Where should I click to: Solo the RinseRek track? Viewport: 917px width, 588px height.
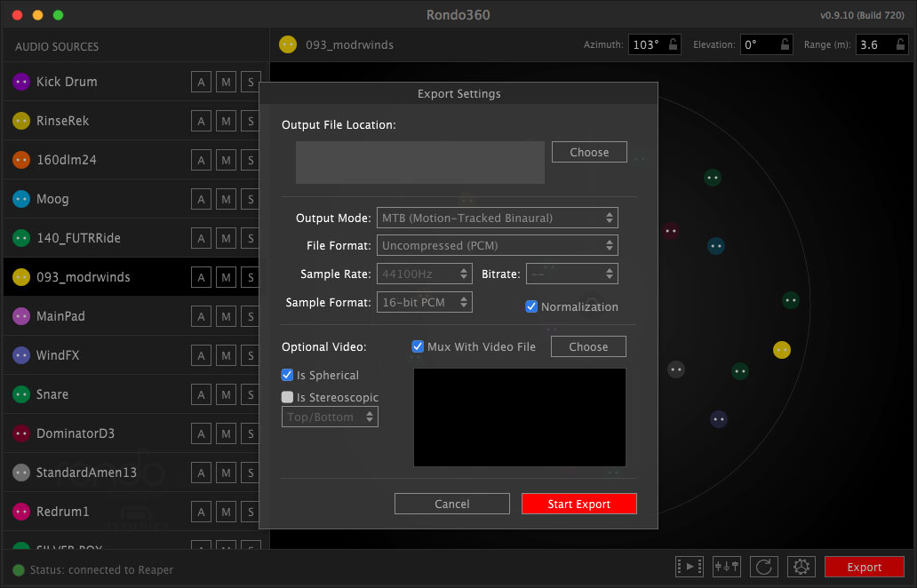coord(251,121)
